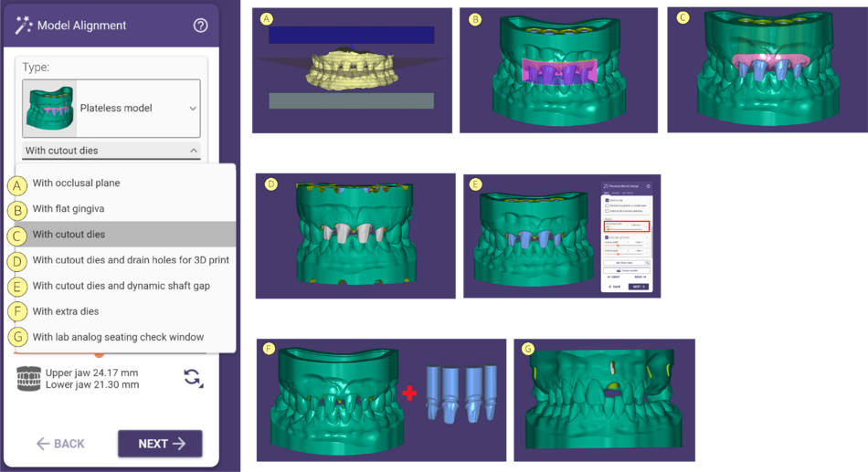Open the help question mark icon
Image resolution: width=868 pixels, height=472 pixels.
coord(200,26)
